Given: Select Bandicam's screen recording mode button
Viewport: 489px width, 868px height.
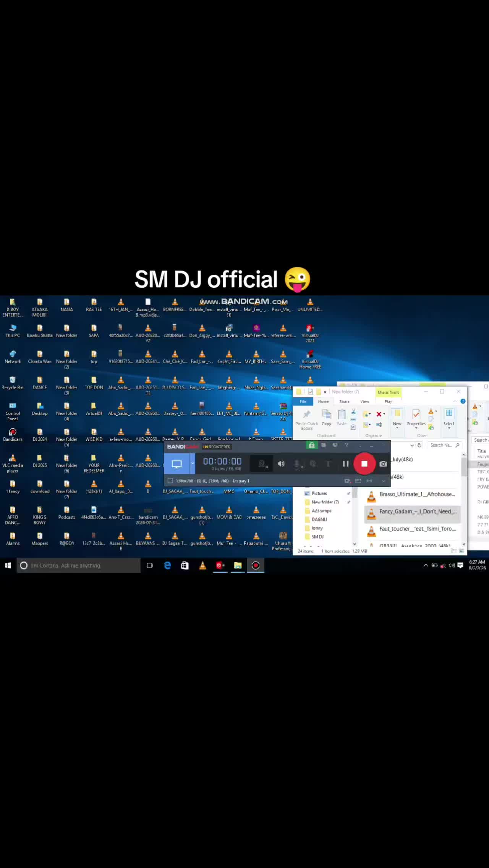Looking at the screenshot, I should pos(177,464).
